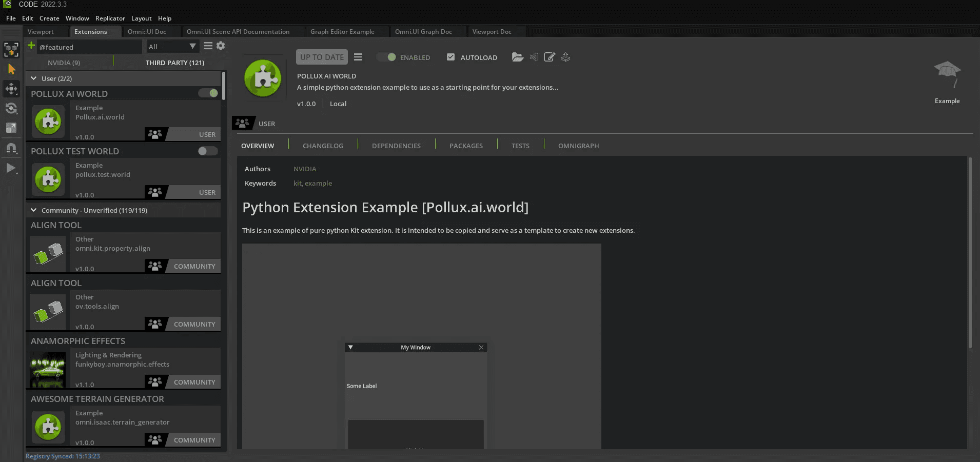Open extension settings gear icon
Viewport: 980px width, 462px height.
(x=221, y=46)
